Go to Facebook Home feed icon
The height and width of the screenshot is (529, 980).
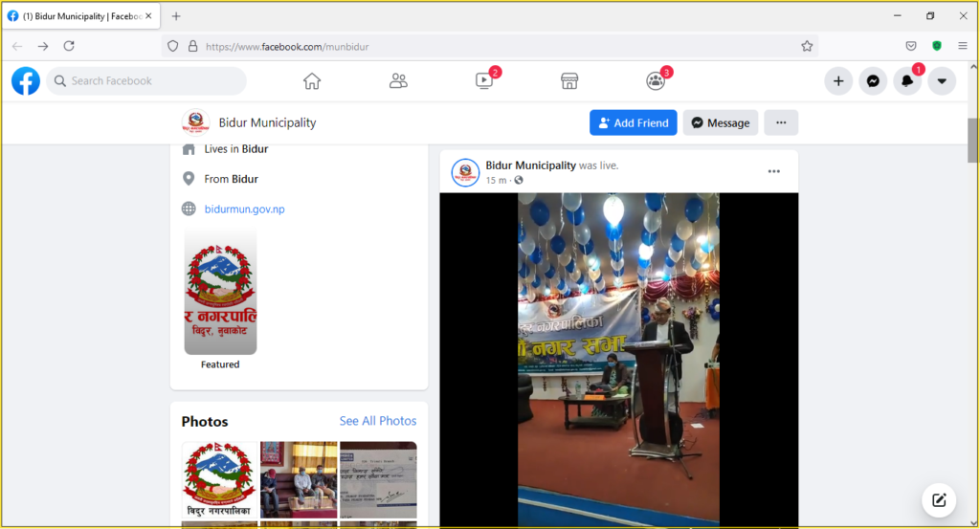coord(312,81)
